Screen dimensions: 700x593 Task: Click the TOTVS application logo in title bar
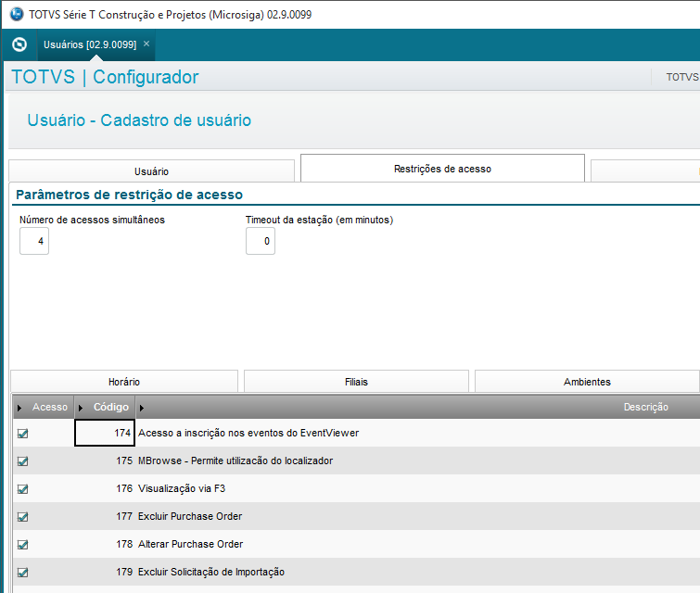(x=17, y=14)
